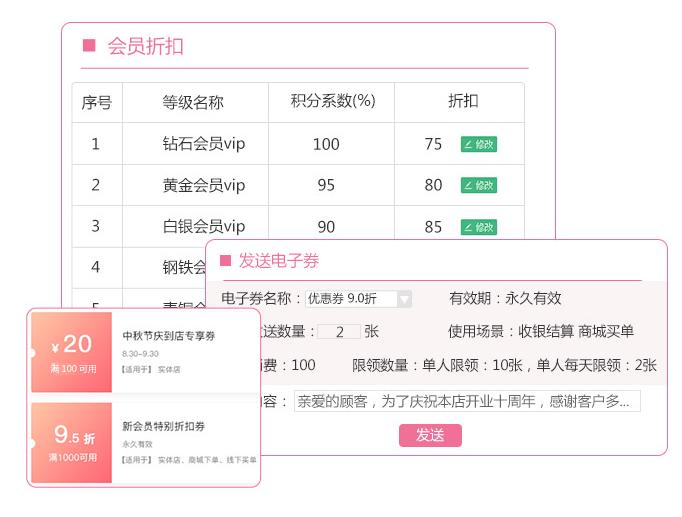The image size is (682, 517).
Task: Click the pink square icon beside 会员折扣
Action: pos(88,46)
